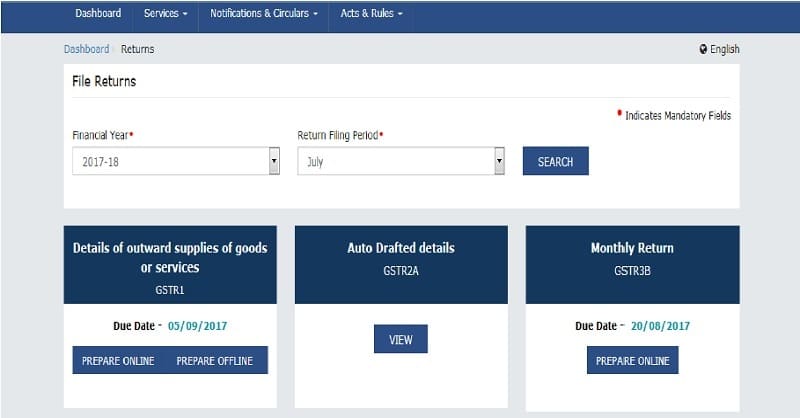
Task: Click the Returns breadcrumb text
Action: pos(137,49)
